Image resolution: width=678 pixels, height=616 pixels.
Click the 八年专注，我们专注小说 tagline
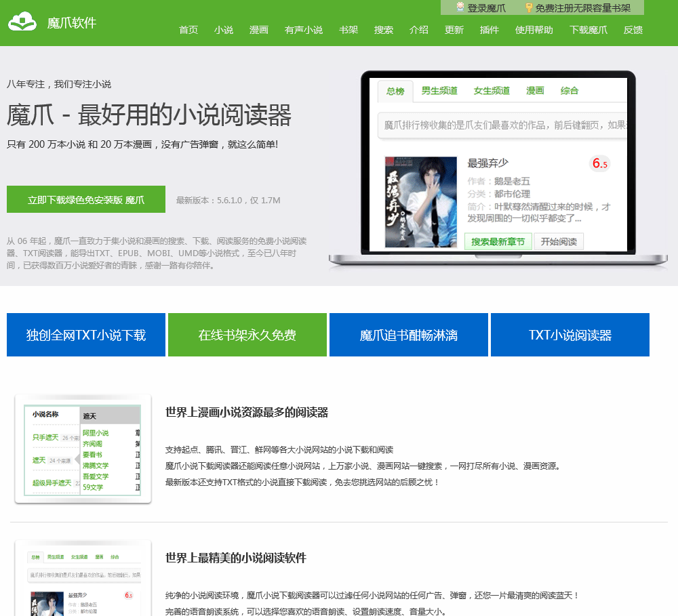point(59,84)
